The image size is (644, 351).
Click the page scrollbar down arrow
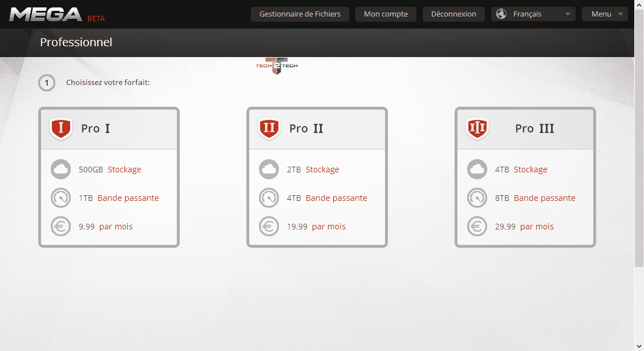tap(639, 346)
